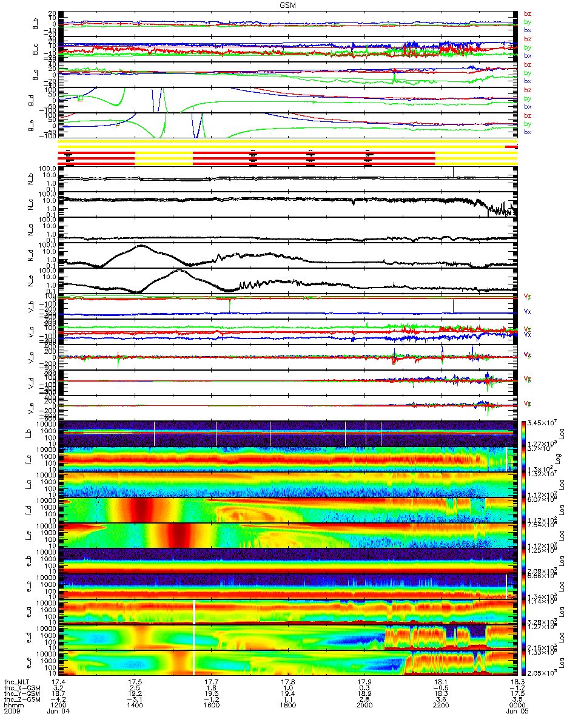Image resolution: width=564 pixels, height=728 pixels.
Task: Click the i_e ion spectrogram panel
Action: pyautogui.click(x=288, y=535)
